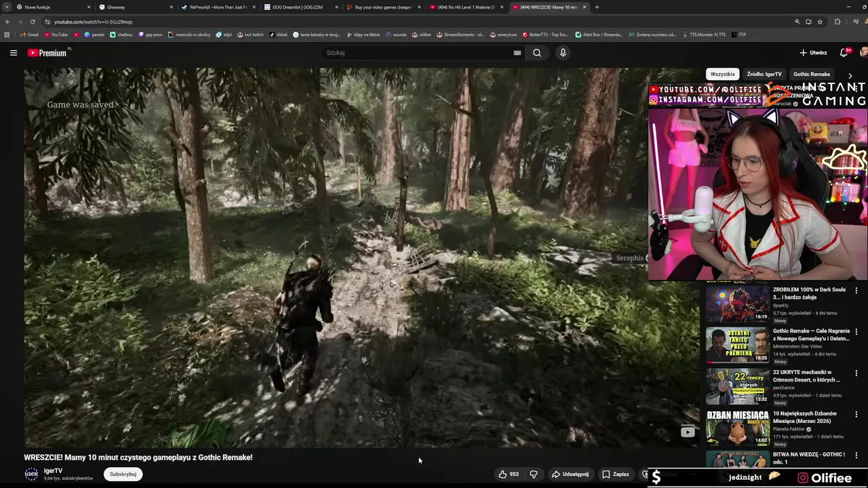Open the IgerTV channel name link

coord(53,471)
